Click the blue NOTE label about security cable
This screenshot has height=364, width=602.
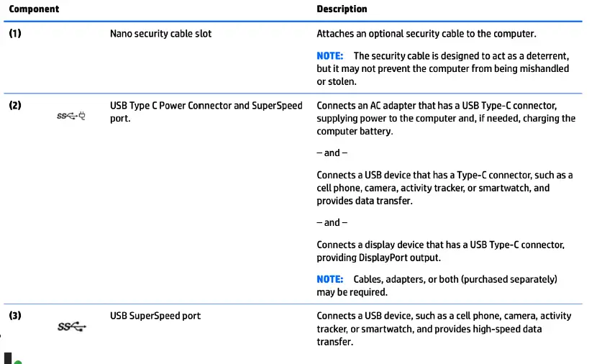[x=329, y=56]
